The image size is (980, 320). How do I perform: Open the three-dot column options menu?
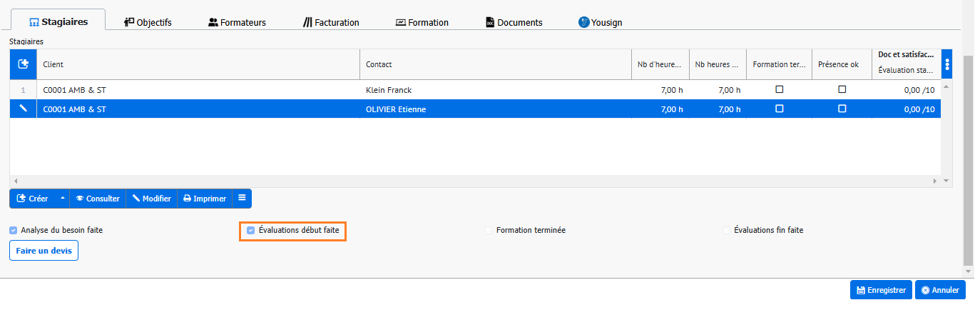point(946,64)
